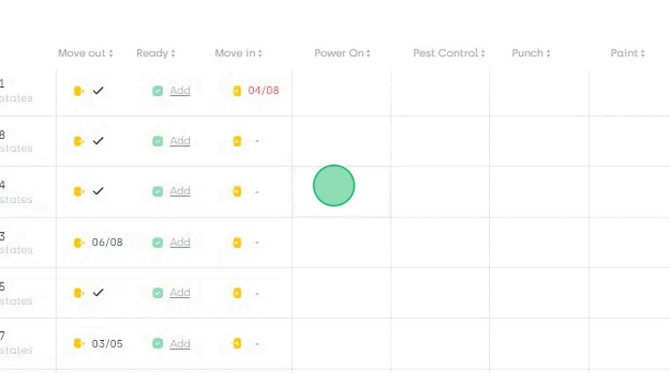670x373 pixels.
Task: Sort by Move in column
Action: [238, 53]
